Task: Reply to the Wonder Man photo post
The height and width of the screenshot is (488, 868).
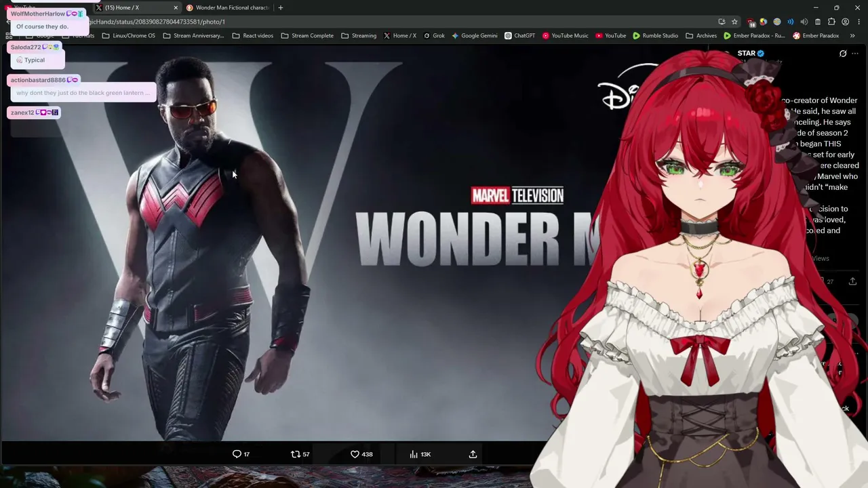Action: (241, 454)
